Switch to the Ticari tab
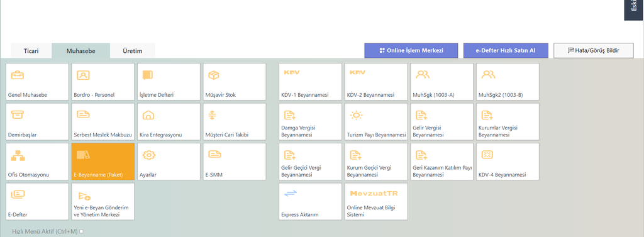Screen dimensions: 644x237 click(31, 51)
